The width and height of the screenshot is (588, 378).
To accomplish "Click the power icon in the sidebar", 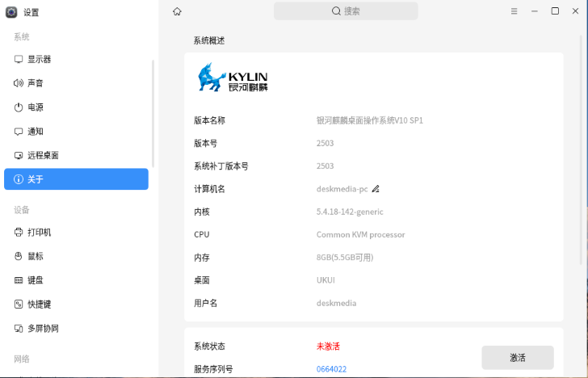I will [x=19, y=107].
